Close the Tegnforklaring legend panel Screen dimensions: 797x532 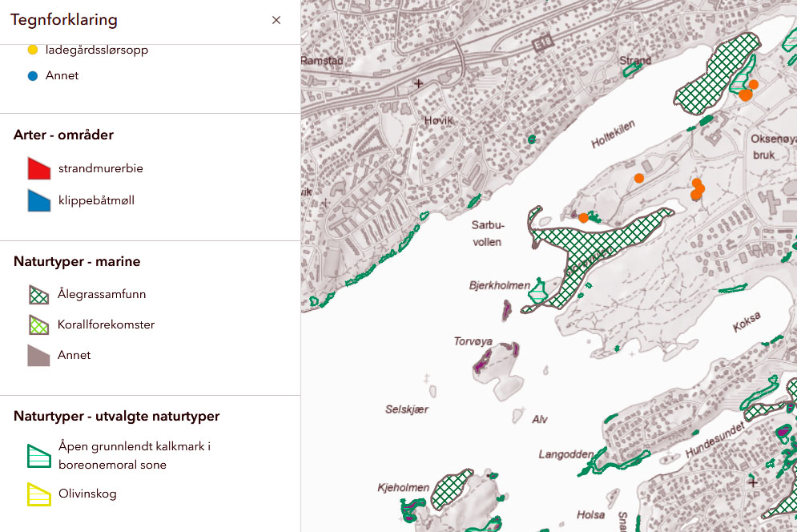pyautogui.click(x=276, y=20)
